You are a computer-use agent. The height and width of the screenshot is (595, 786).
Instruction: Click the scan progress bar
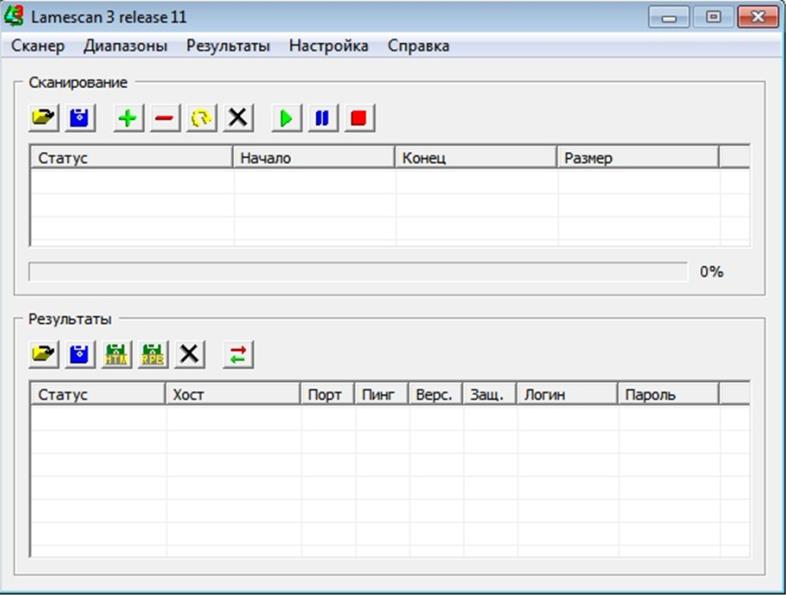point(357,272)
